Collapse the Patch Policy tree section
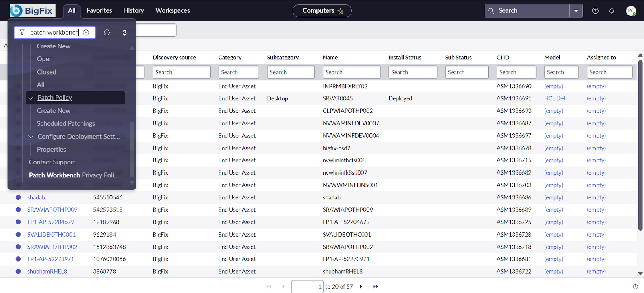This screenshot has width=644, height=293. click(31, 98)
